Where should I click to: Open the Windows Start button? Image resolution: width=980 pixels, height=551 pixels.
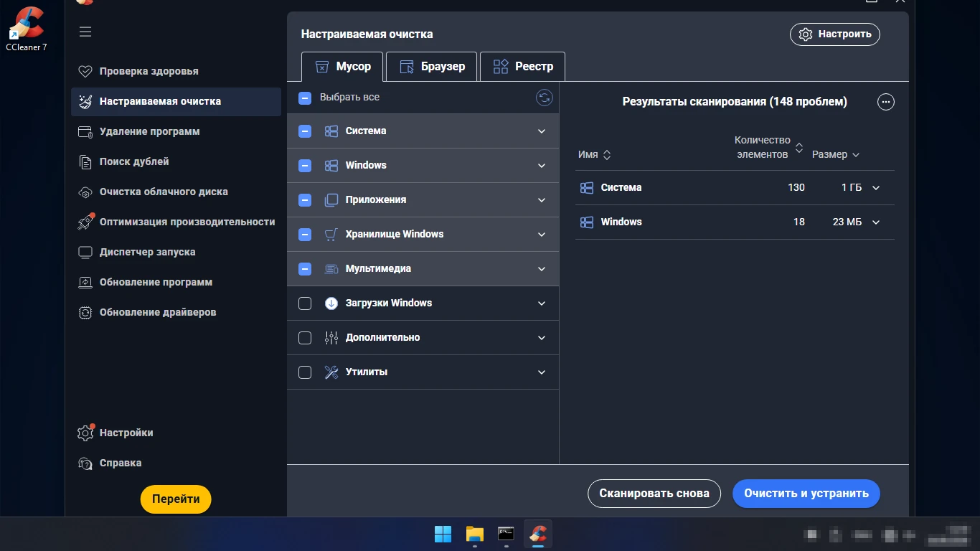click(x=443, y=534)
